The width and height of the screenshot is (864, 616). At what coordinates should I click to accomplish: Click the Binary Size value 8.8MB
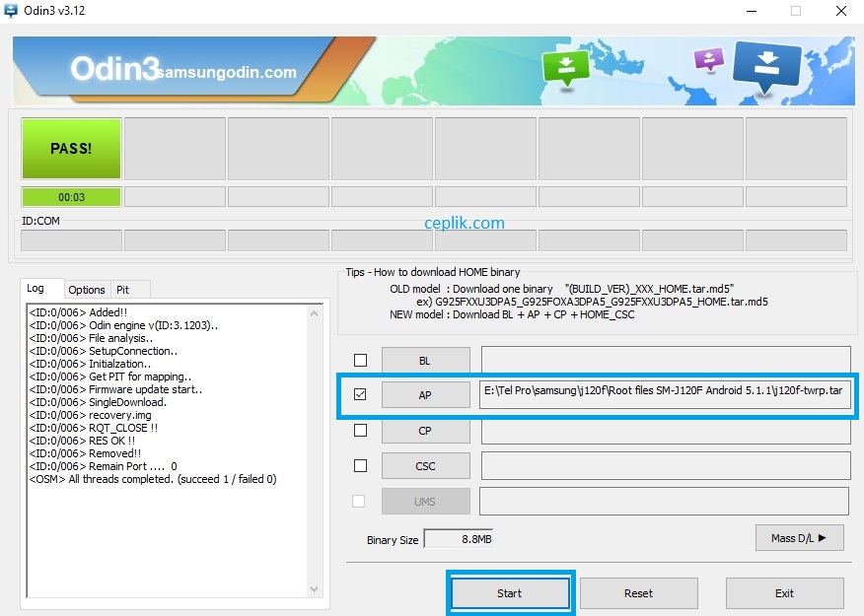coord(459,539)
